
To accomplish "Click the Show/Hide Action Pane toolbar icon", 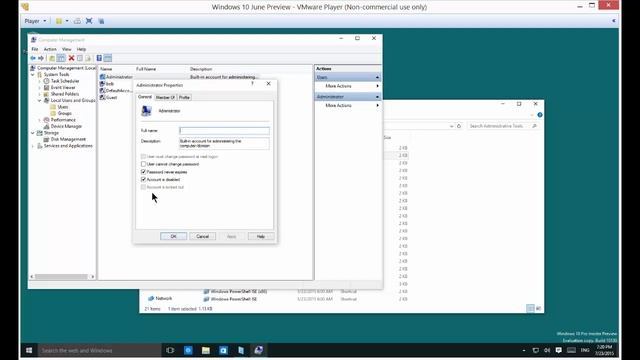I will pyautogui.click(x=108, y=58).
